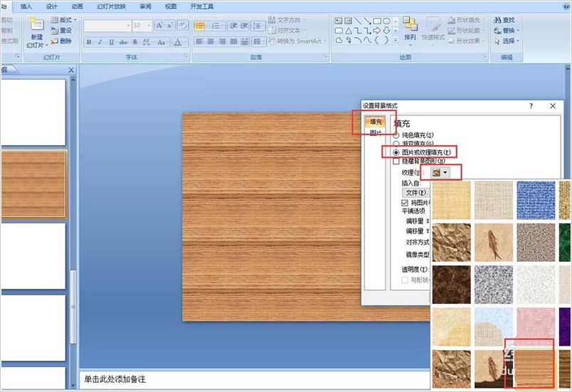Switch to the 幻灯片放映 (Slide Show) tab
Image resolution: width=572 pixels, height=392 pixels.
111,6
